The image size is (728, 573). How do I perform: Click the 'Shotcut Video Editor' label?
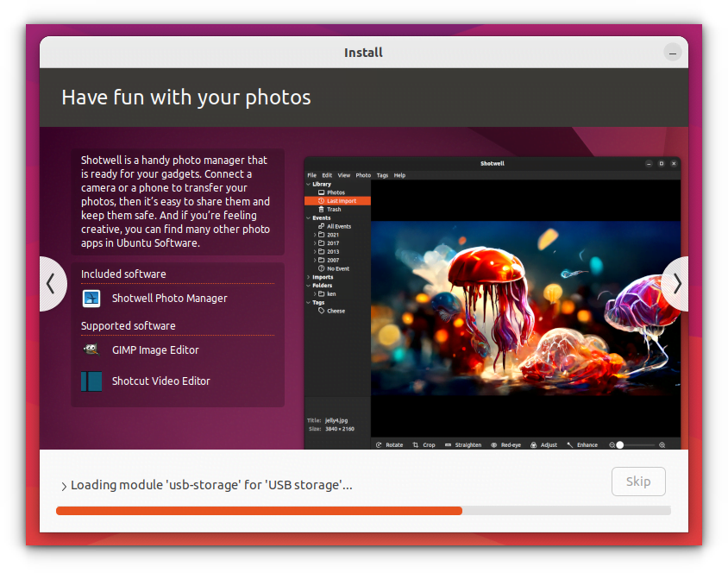click(160, 381)
